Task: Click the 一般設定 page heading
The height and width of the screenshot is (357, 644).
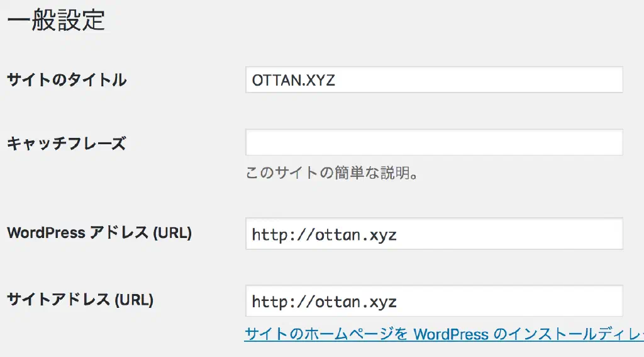Action: click(x=55, y=20)
